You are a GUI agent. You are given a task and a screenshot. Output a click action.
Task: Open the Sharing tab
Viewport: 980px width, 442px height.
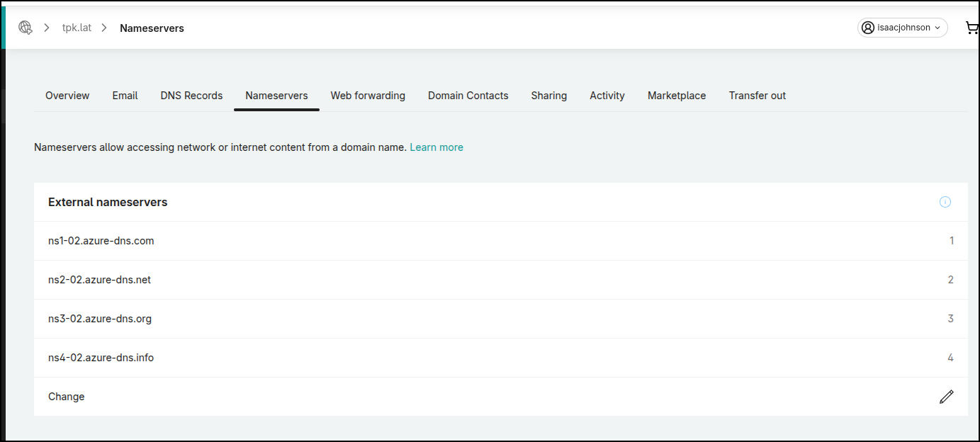point(548,96)
